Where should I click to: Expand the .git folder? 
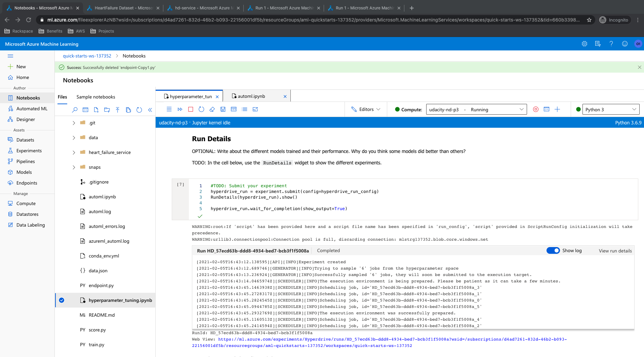[74, 123]
